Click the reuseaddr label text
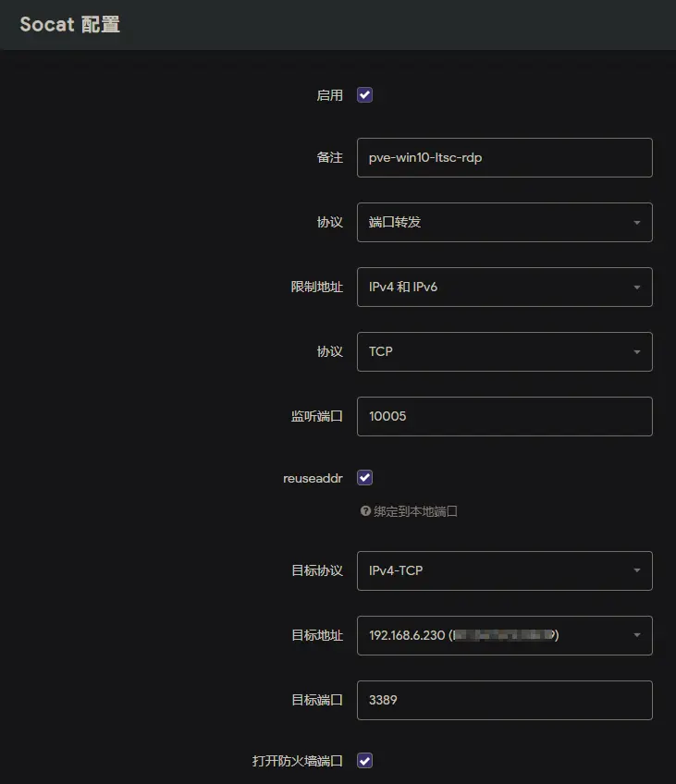This screenshot has width=676, height=784. [x=313, y=478]
